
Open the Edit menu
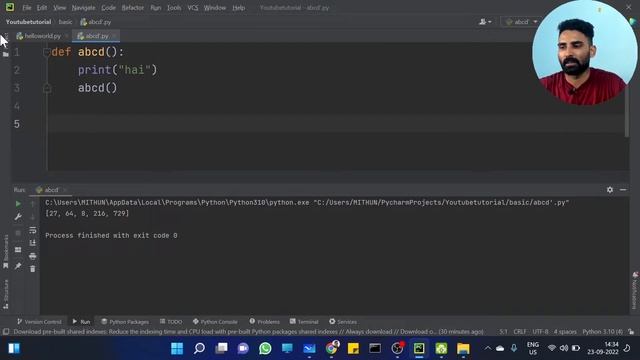(42, 8)
